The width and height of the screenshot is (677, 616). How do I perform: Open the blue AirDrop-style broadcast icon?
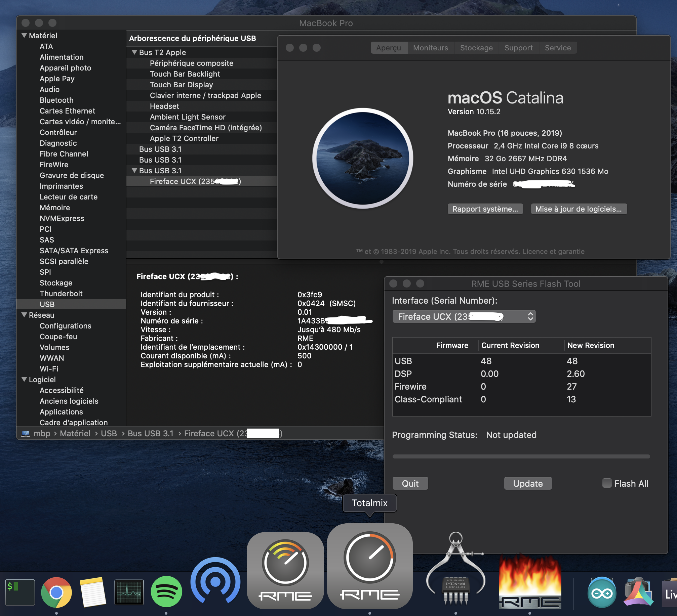[215, 580]
